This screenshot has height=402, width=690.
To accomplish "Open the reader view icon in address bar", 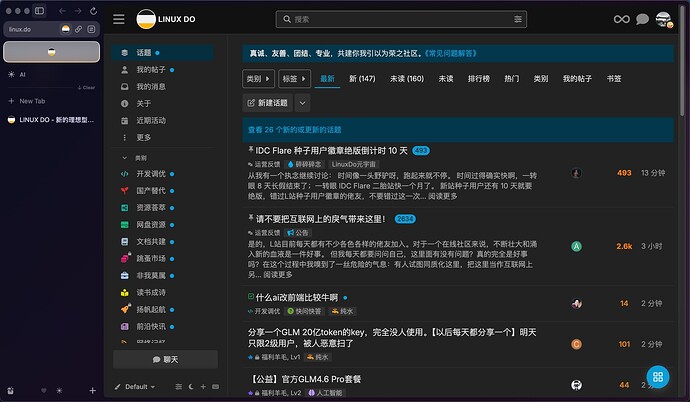I will 91,29.
